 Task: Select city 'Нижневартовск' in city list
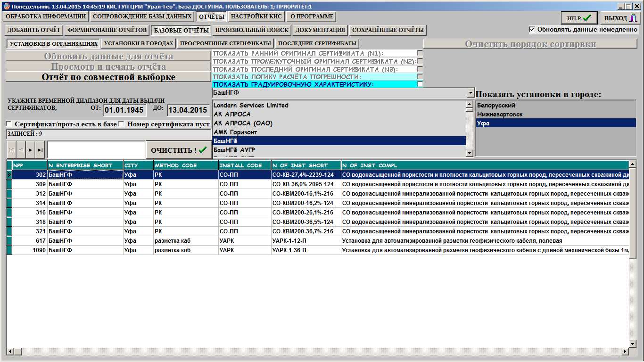point(556,114)
